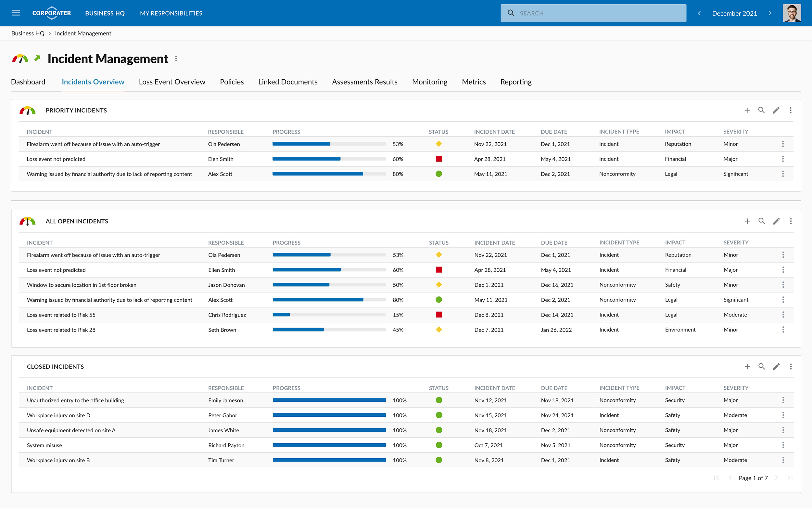Click the add icon in Priority Incidents panel

click(x=747, y=110)
